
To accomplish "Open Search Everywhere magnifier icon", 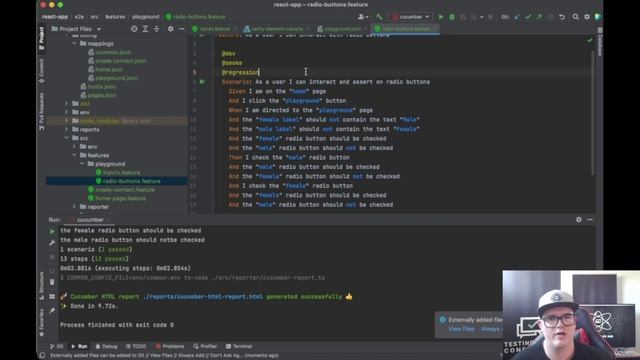I will [576, 17].
